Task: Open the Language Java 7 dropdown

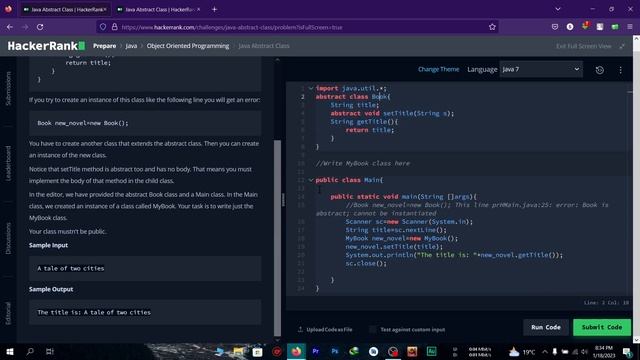Action: click(x=541, y=69)
